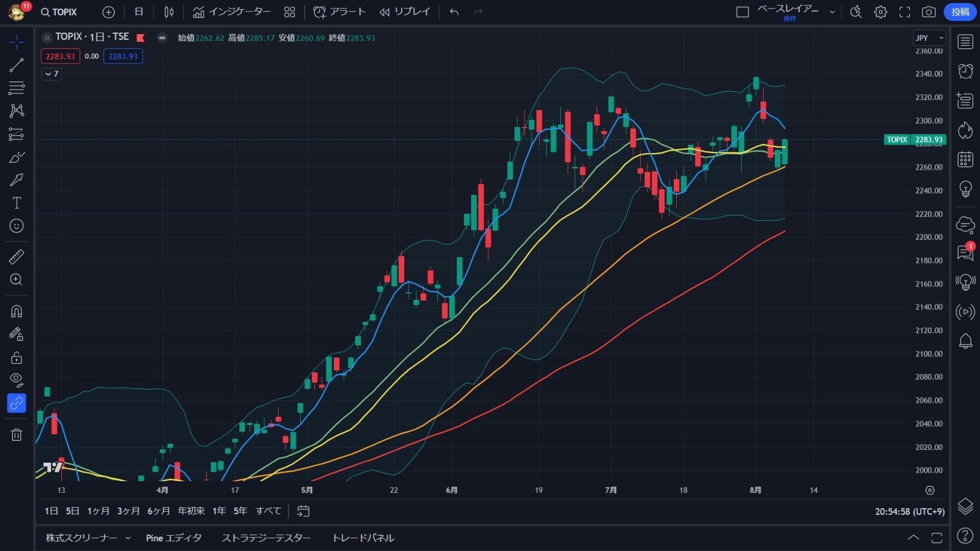Open the hotlists flame panel

point(965,130)
